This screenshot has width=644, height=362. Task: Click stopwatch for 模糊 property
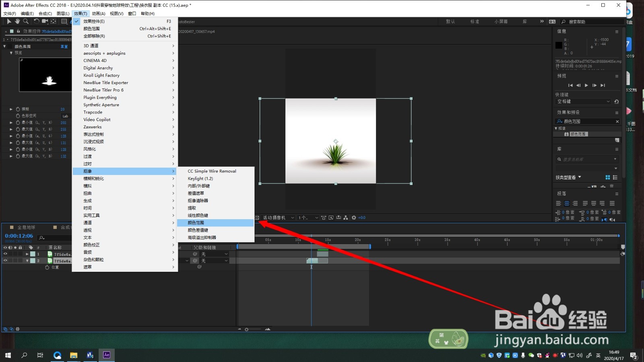click(x=18, y=109)
